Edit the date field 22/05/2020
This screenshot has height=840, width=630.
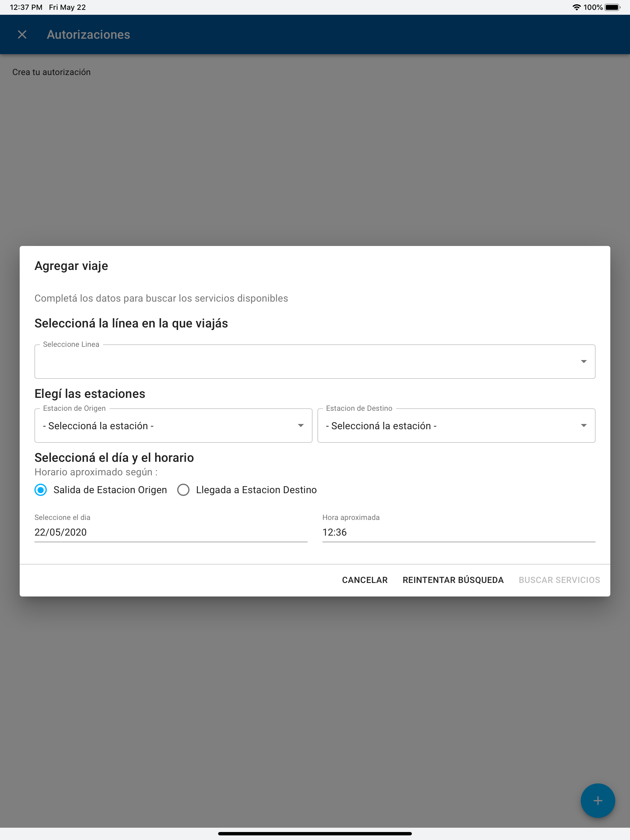171,533
